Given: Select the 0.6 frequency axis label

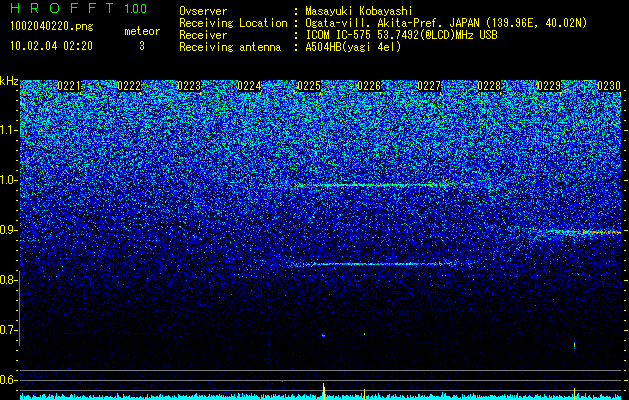Looking at the screenshot, I should [x=6, y=380].
